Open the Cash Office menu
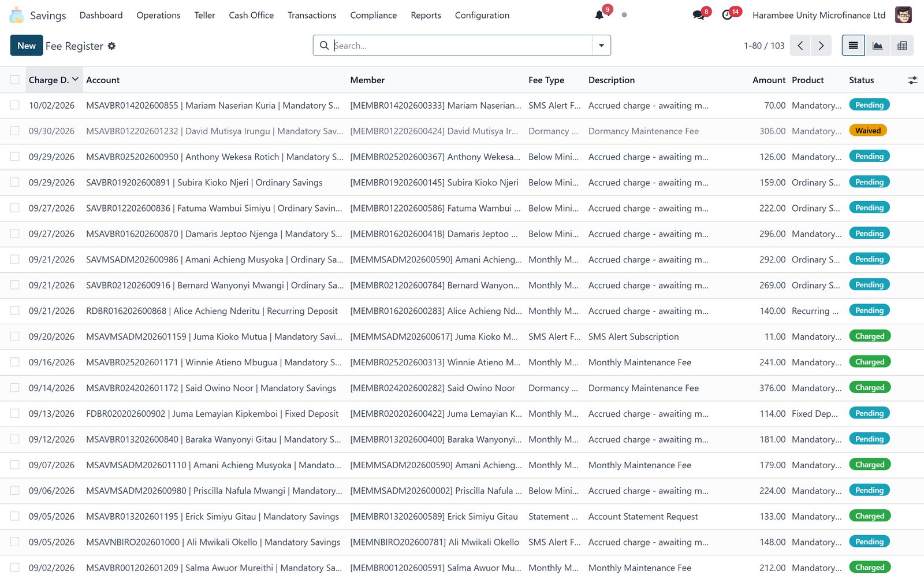This screenshot has height=578, width=924. click(x=251, y=15)
